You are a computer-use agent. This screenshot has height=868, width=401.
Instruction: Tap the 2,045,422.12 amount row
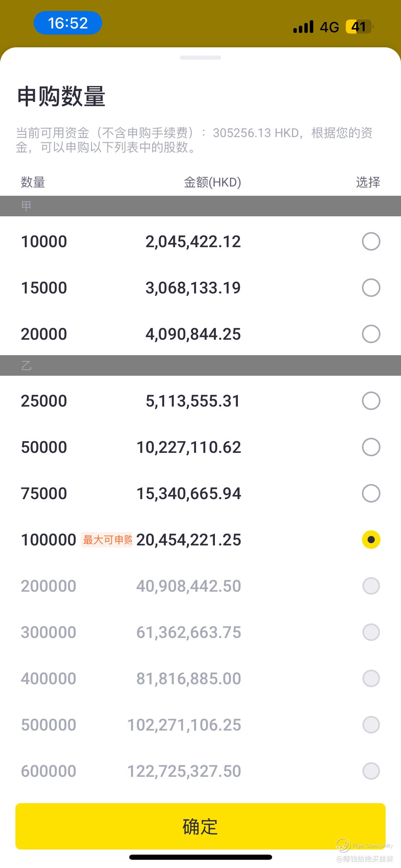click(x=193, y=242)
